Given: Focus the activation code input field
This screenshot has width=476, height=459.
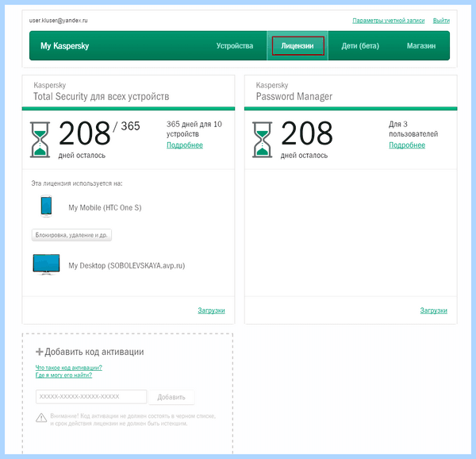Looking at the screenshot, I should 91,397.
